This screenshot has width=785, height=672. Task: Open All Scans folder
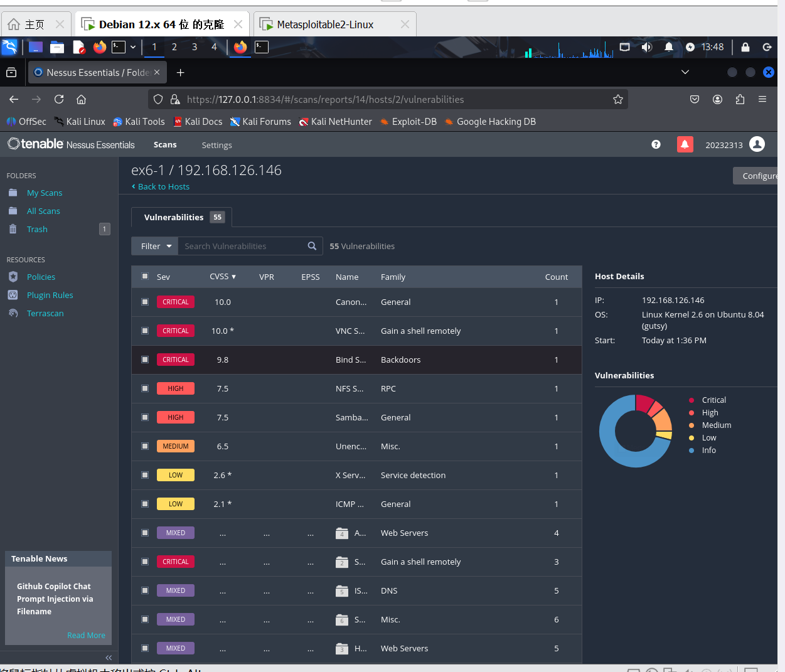pyautogui.click(x=43, y=211)
